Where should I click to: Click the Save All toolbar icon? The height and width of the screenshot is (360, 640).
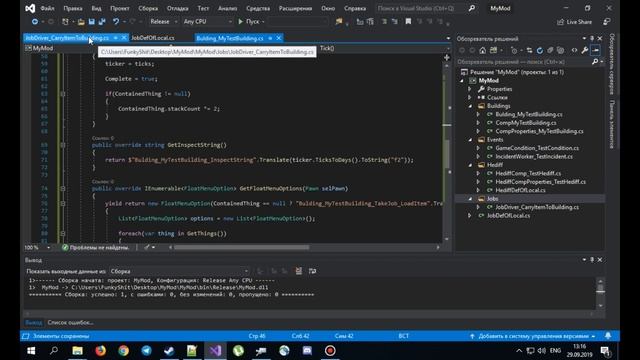(102, 22)
